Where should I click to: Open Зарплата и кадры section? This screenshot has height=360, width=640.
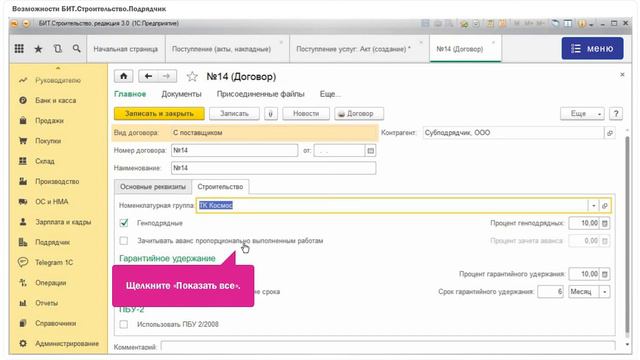point(63,222)
